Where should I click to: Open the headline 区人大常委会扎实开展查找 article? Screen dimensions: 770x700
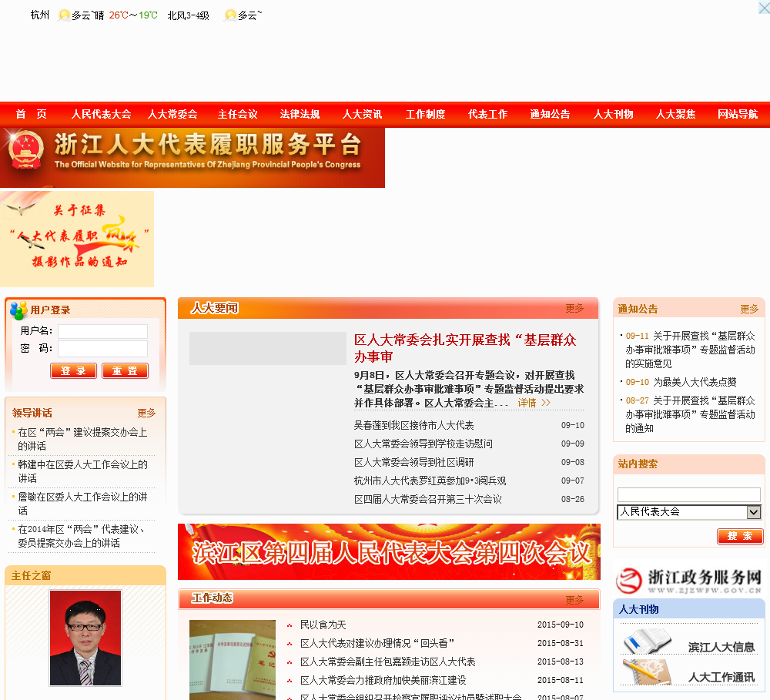click(x=465, y=348)
